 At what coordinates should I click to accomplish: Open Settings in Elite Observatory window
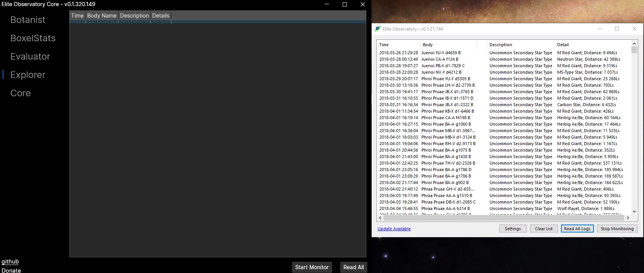[513, 229]
